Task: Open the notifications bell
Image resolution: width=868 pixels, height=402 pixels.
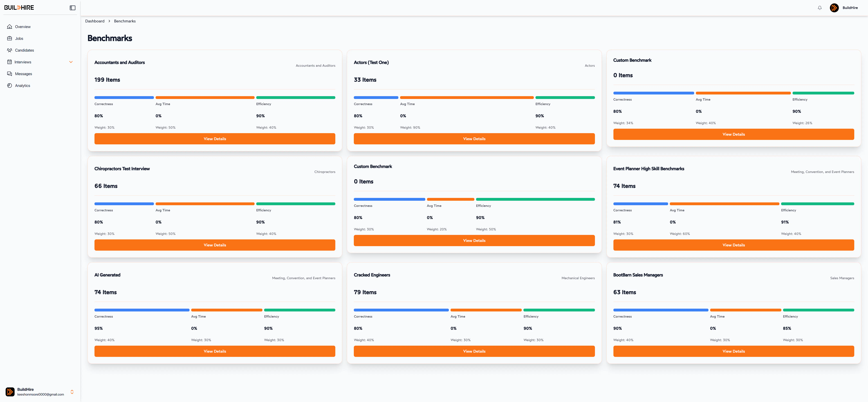Action: [819, 8]
